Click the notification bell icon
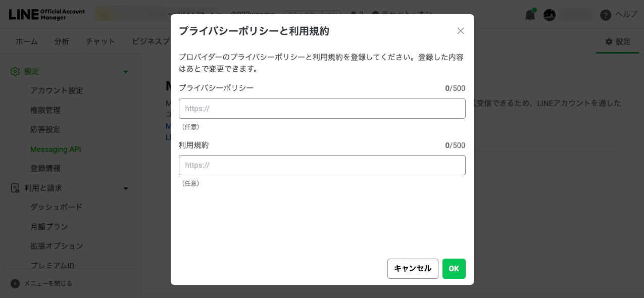The width and height of the screenshot is (644, 298). [x=530, y=15]
